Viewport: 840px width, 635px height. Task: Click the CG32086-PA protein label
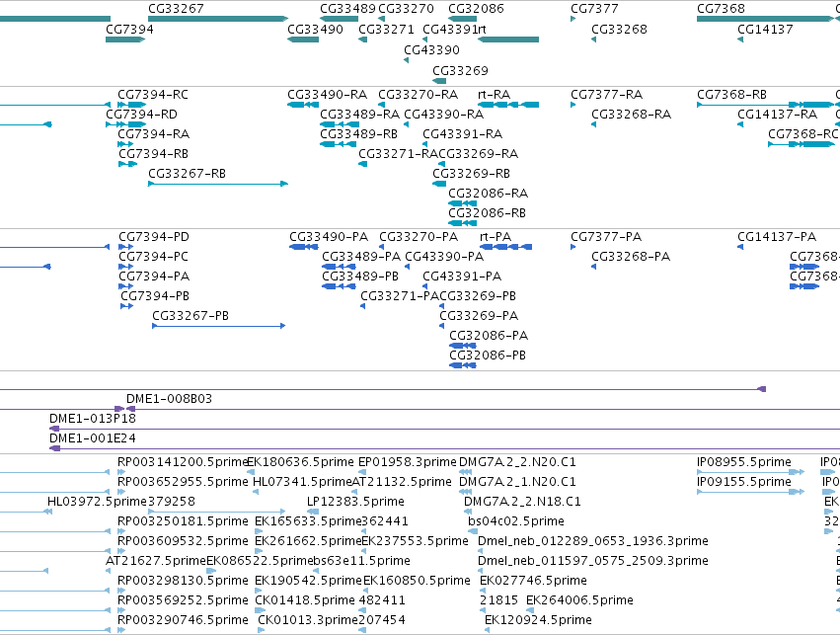(x=489, y=336)
